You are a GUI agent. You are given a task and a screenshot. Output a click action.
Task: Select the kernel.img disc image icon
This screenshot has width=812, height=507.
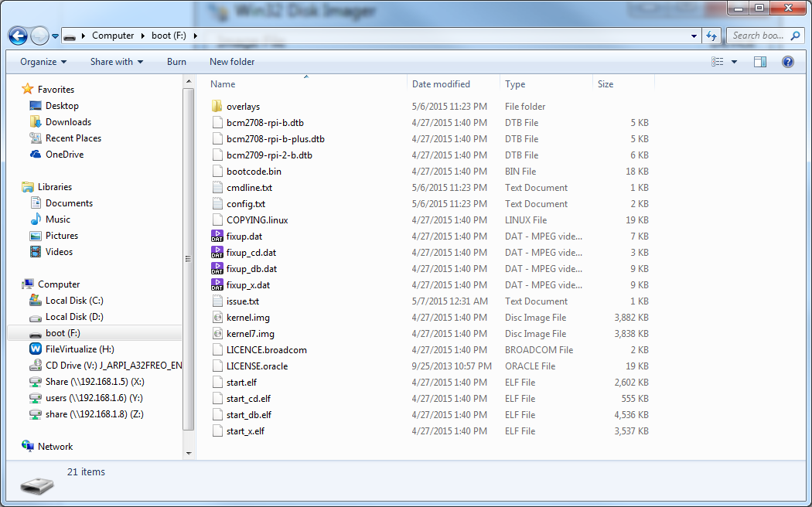coord(217,318)
